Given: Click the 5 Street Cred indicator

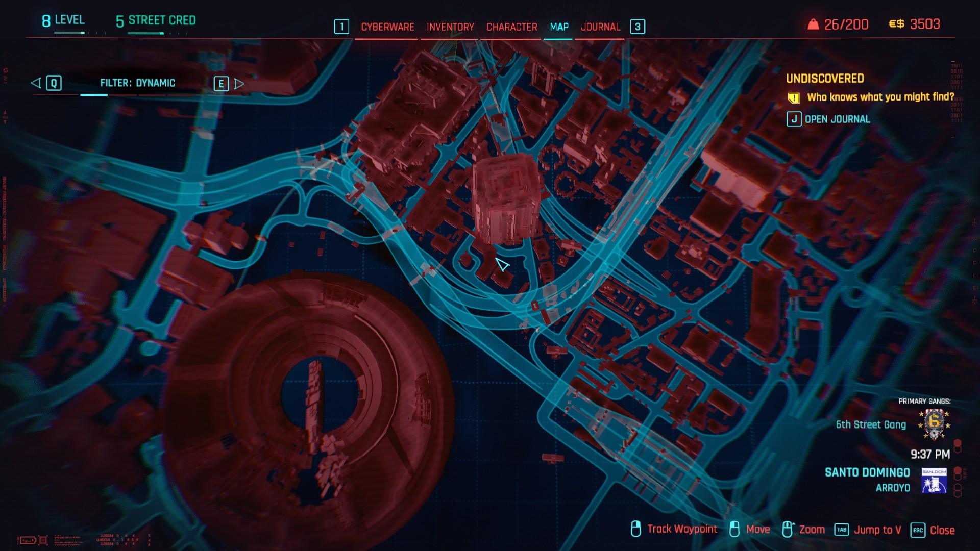Looking at the screenshot, I should click(x=156, y=21).
